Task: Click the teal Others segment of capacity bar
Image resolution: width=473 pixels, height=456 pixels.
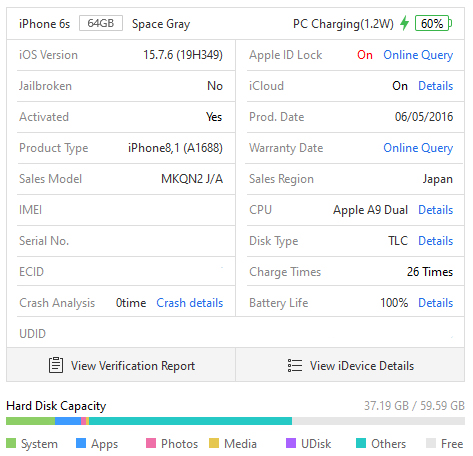Action: pyautogui.click(x=190, y=421)
